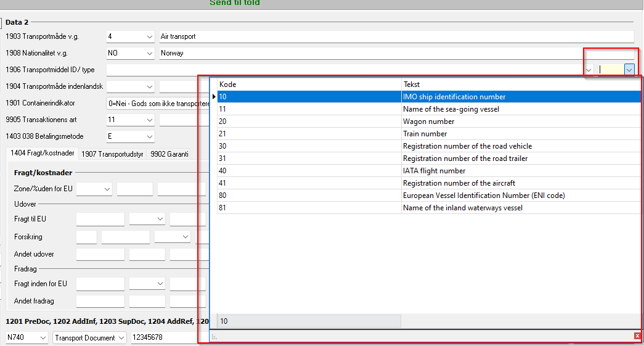Select the Train number entry

(x=425, y=134)
